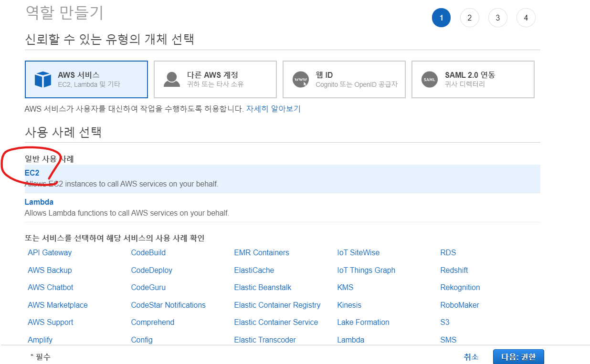Click the 취소 cancel link
590x364 pixels.
[x=471, y=357]
